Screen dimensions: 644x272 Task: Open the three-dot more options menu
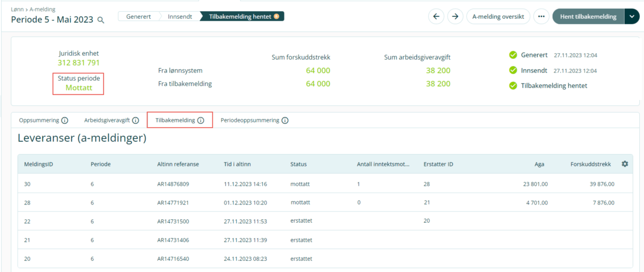point(541,17)
